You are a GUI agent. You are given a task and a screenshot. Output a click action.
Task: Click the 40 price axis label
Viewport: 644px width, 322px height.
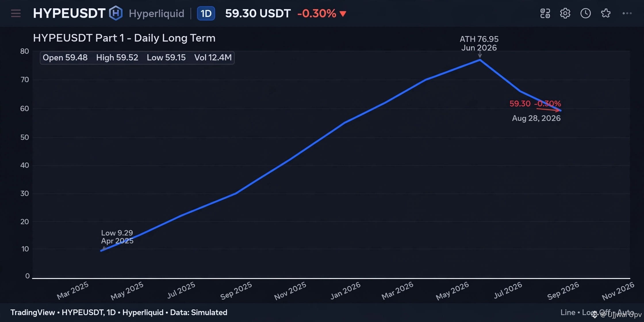[24, 165]
